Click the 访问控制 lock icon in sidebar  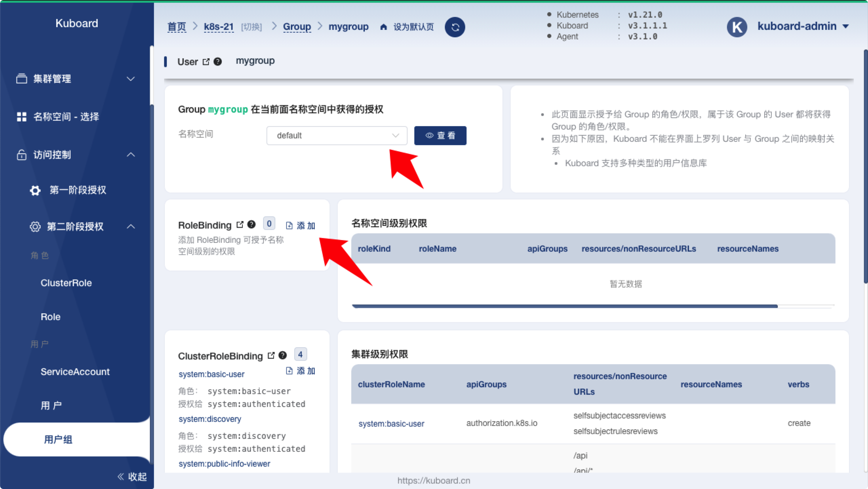pyautogui.click(x=22, y=155)
